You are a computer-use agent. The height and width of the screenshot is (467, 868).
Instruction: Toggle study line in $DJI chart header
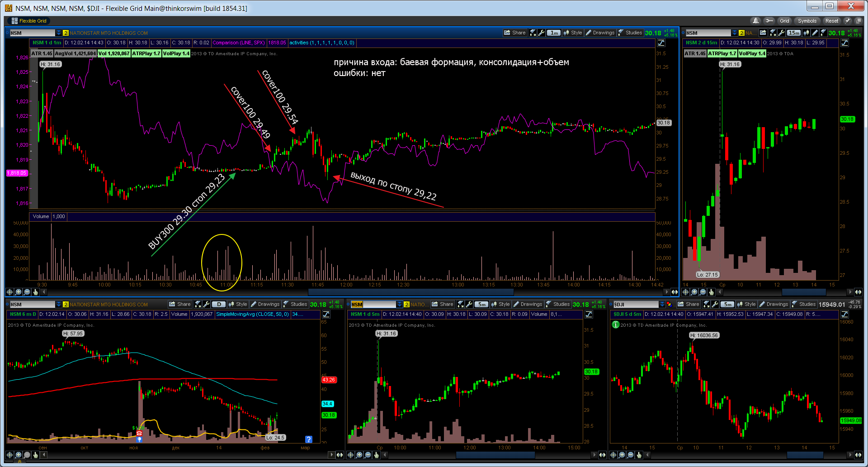[844, 315]
